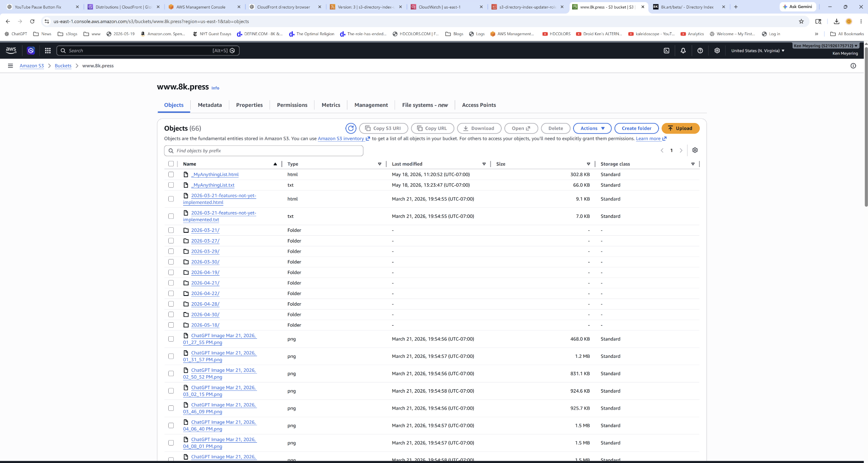
Task: Open the AWS console home logo
Action: click(x=11, y=50)
